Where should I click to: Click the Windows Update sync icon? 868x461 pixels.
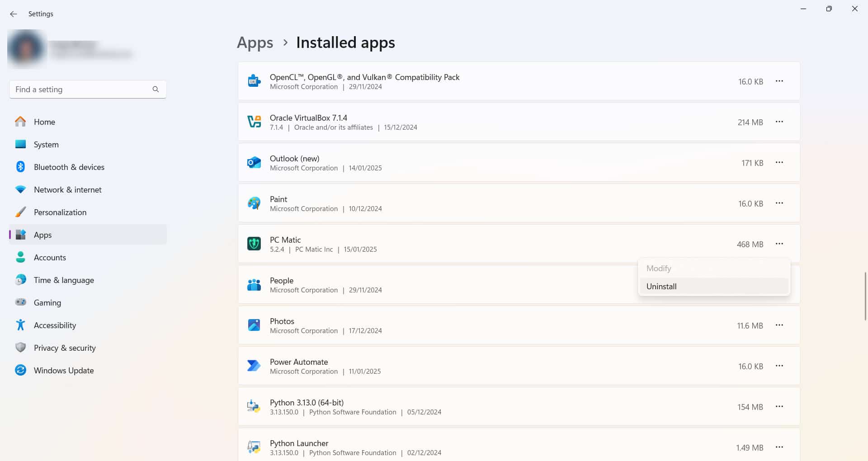click(x=20, y=370)
